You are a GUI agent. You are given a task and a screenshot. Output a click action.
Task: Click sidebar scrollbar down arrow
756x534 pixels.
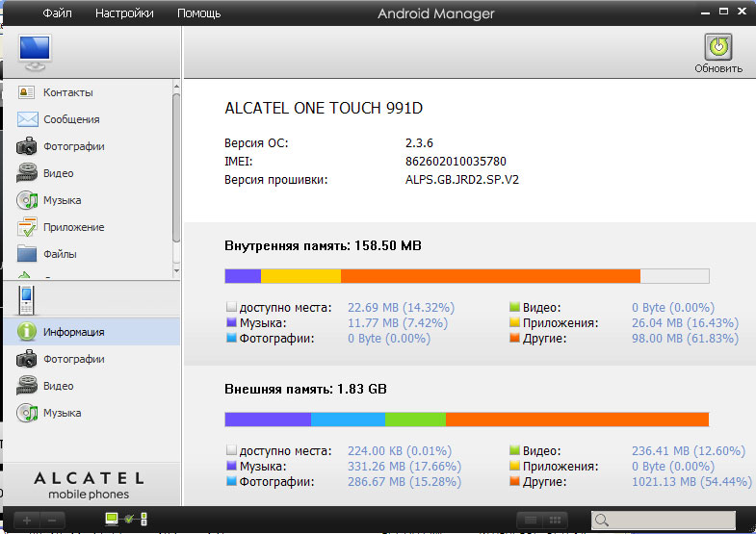click(x=176, y=270)
